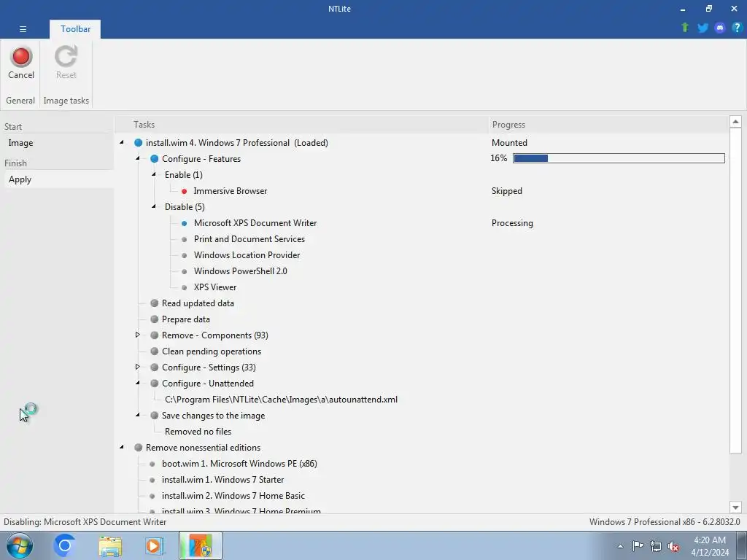Click the Progress column header
This screenshot has height=560, width=747.
(608, 125)
